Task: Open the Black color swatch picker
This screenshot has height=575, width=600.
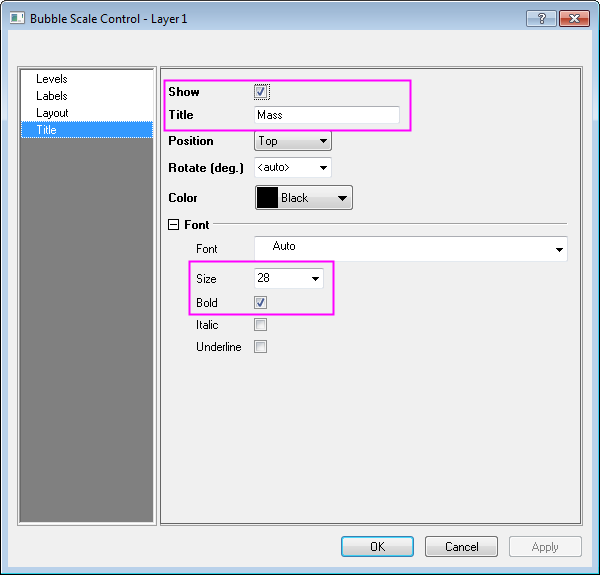Action: tap(304, 198)
